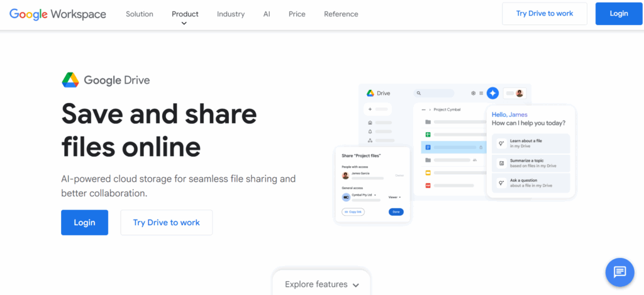Image resolution: width=644 pixels, height=295 pixels.
Task: Click the Done button in share dialog
Action: pyautogui.click(x=396, y=212)
